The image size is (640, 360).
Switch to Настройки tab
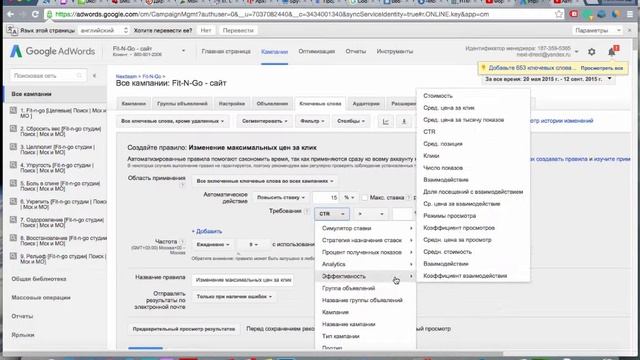[231, 104]
